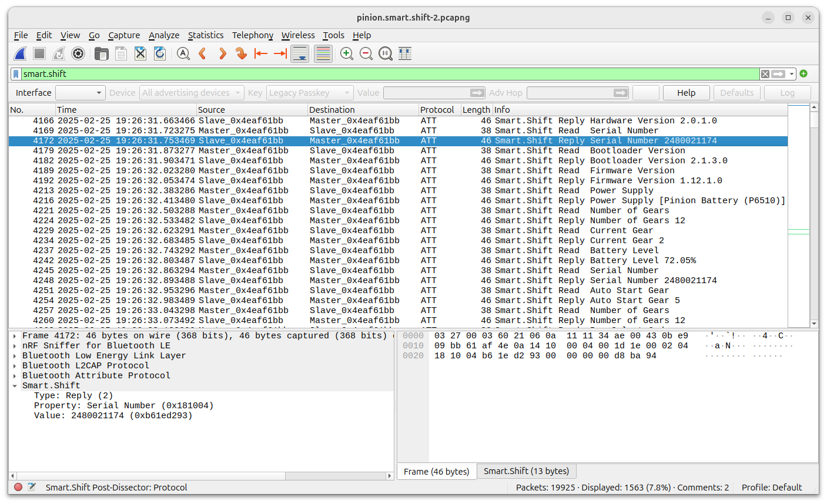Open the Interface dropdown

coord(80,93)
